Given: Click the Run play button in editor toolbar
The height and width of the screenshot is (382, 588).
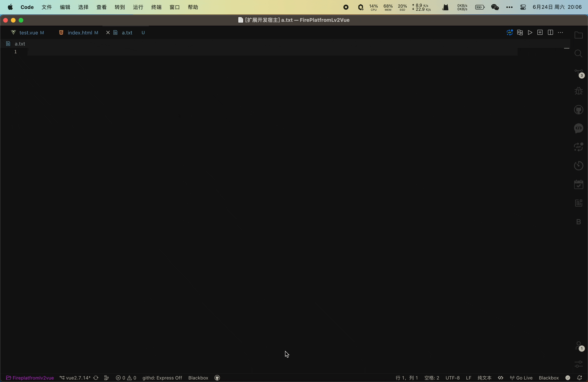Looking at the screenshot, I should point(530,33).
